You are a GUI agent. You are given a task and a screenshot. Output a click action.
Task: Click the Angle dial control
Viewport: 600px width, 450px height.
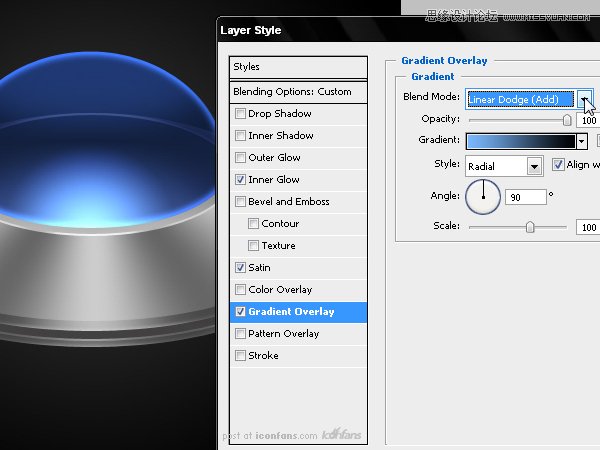click(484, 196)
